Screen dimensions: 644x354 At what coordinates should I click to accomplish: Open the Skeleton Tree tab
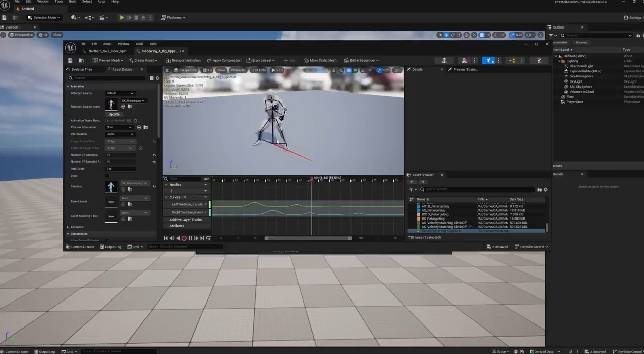pos(80,69)
